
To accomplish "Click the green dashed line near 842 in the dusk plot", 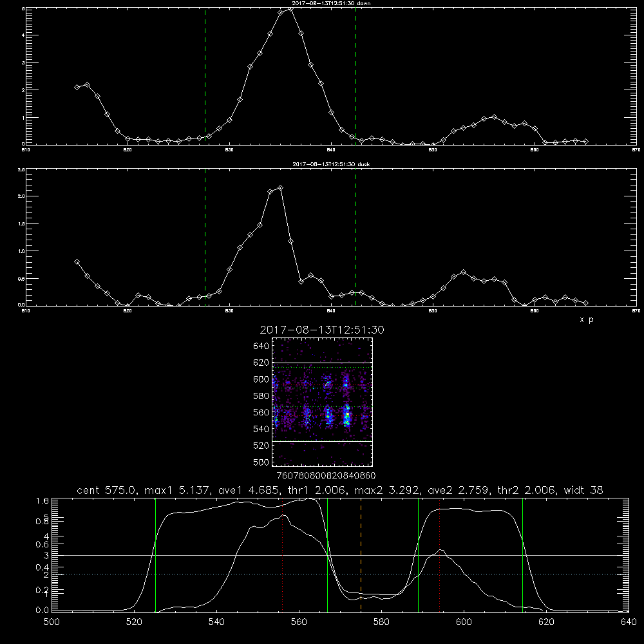I will (x=355, y=237).
